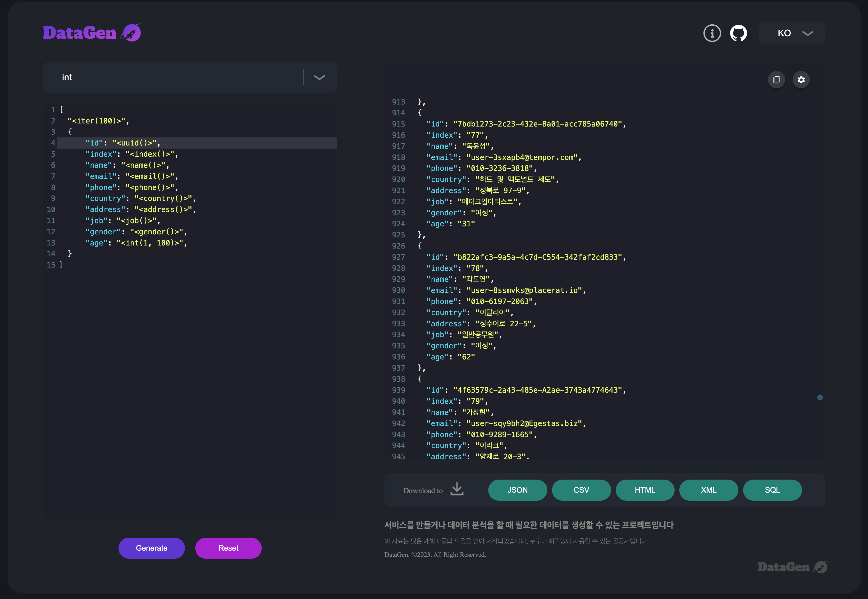The width and height of the screenshot is (868, 599).
Task: Click the "name": "<name()>" editor line
Action: [127, 165]
